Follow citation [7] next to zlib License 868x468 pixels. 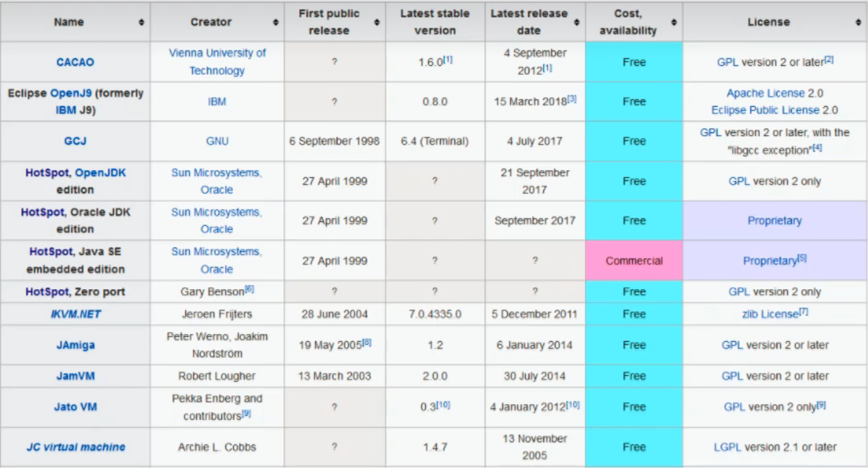click(x=803, y=311)
